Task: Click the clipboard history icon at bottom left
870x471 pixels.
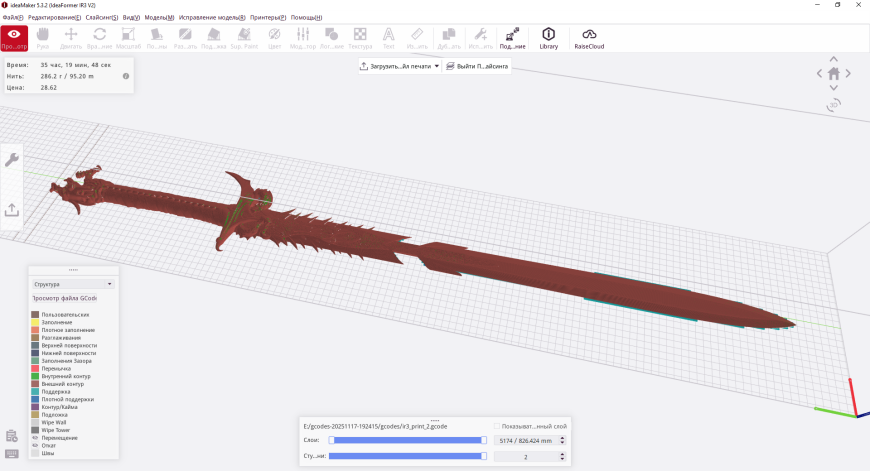Action: coord(11,436)
